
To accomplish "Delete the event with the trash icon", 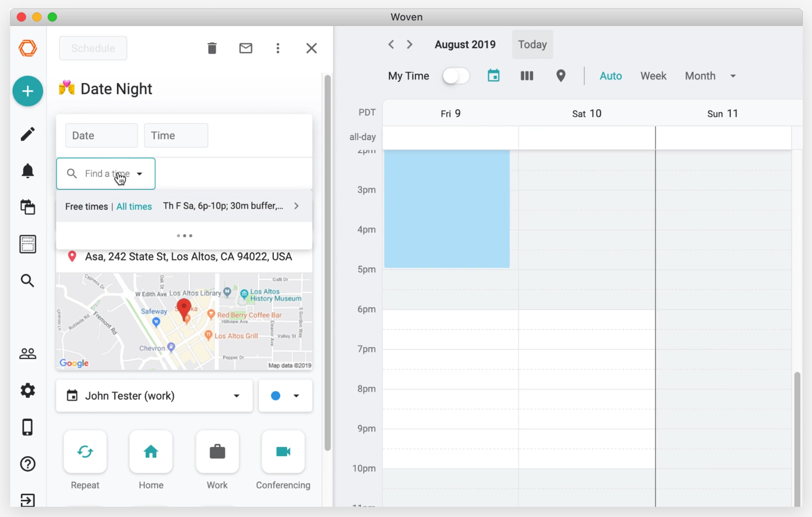I will point(212,48).
